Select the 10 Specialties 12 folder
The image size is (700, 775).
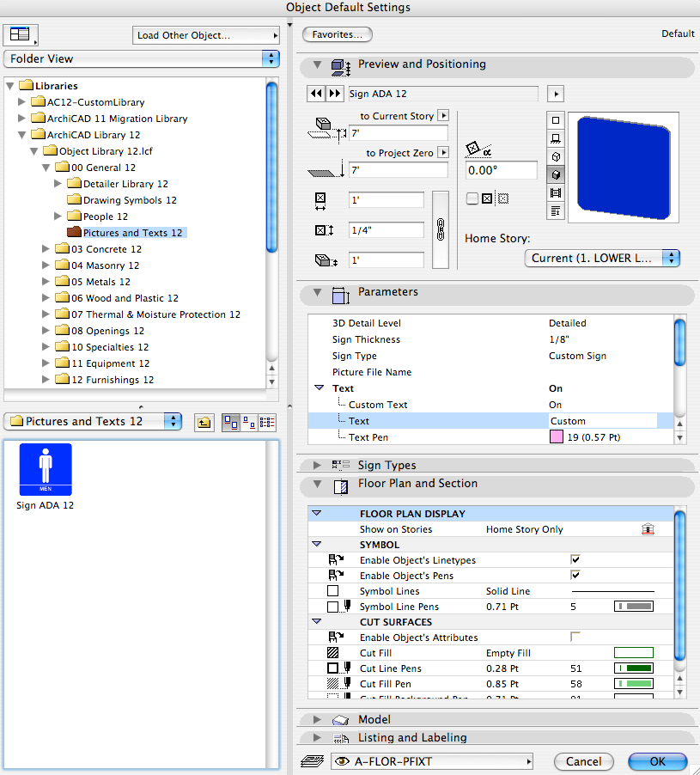tap(102, 347)
